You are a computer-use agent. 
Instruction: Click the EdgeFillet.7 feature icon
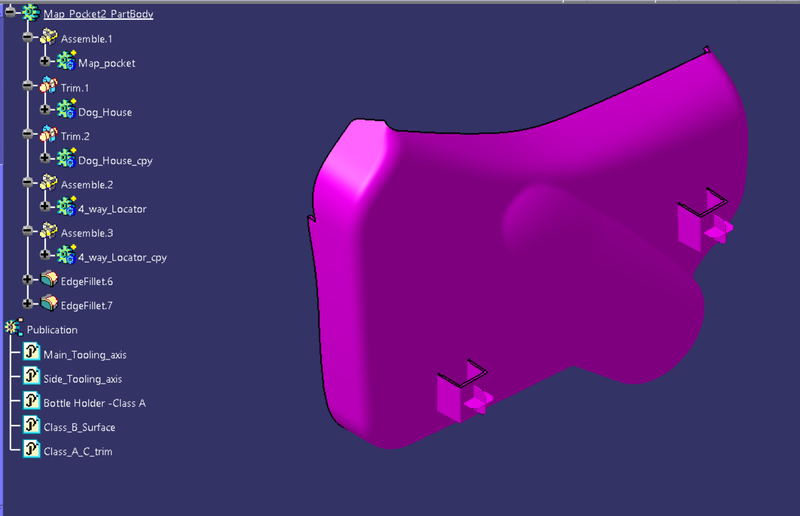pyautogui.click(x=49, y=303)
